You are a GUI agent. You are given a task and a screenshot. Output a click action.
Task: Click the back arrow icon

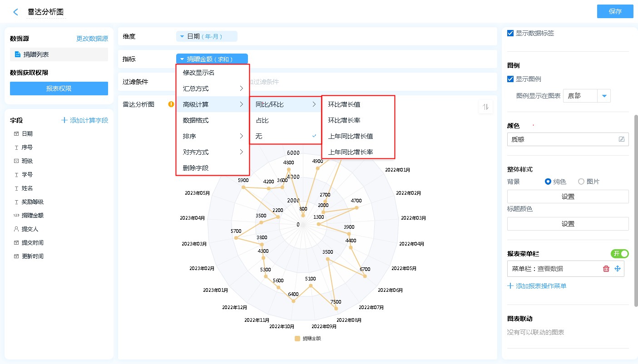click(x=16, y=12)
